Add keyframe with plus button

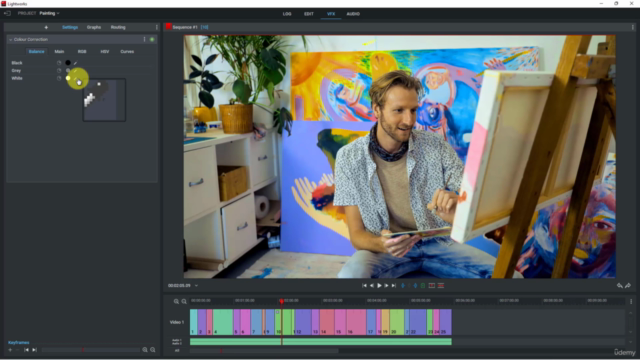coord(10,350)
